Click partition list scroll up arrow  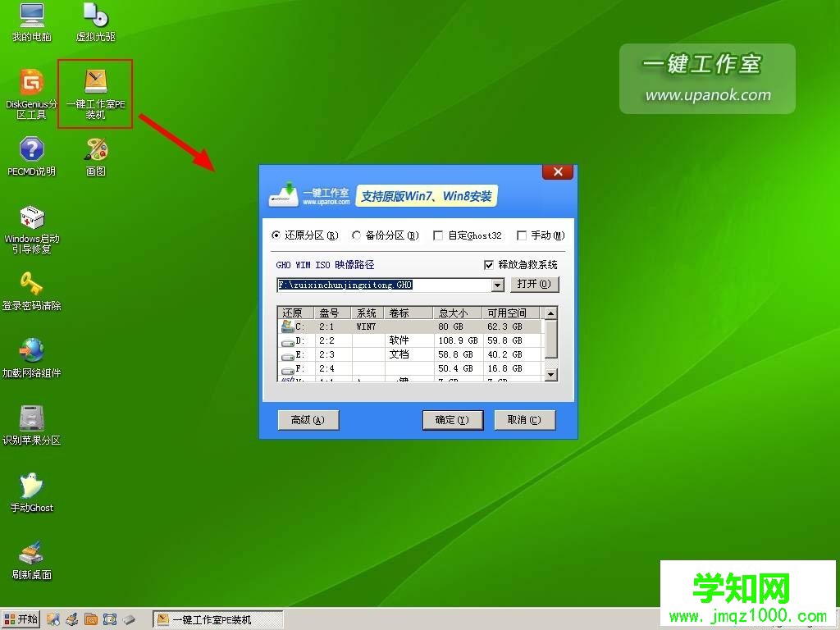pyautogui.click(x=550, y=313)
